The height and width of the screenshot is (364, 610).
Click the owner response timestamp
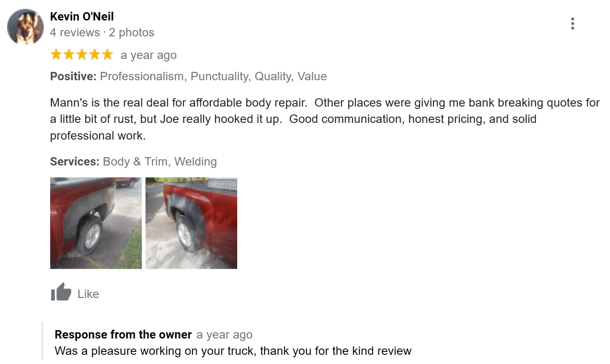224,334
